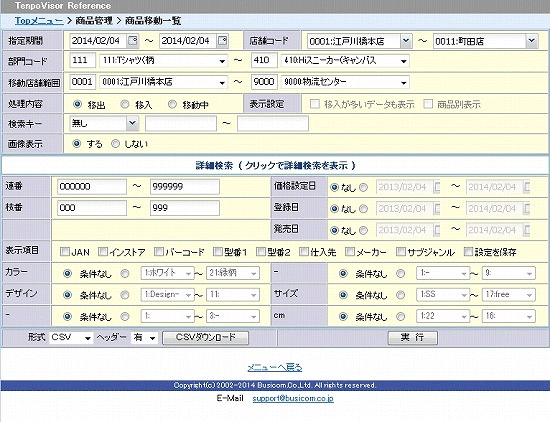Select range radio for カラー

click(x=125, y=274)
